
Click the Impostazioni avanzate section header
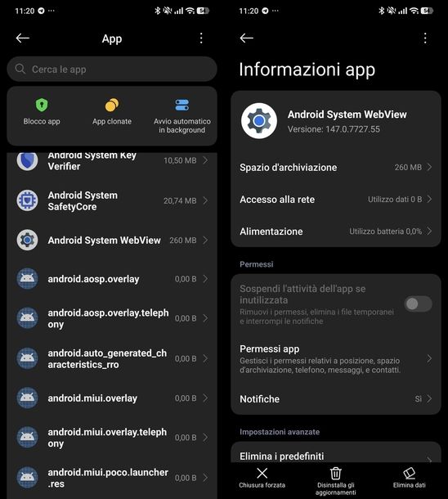click(x=280, y=432)
